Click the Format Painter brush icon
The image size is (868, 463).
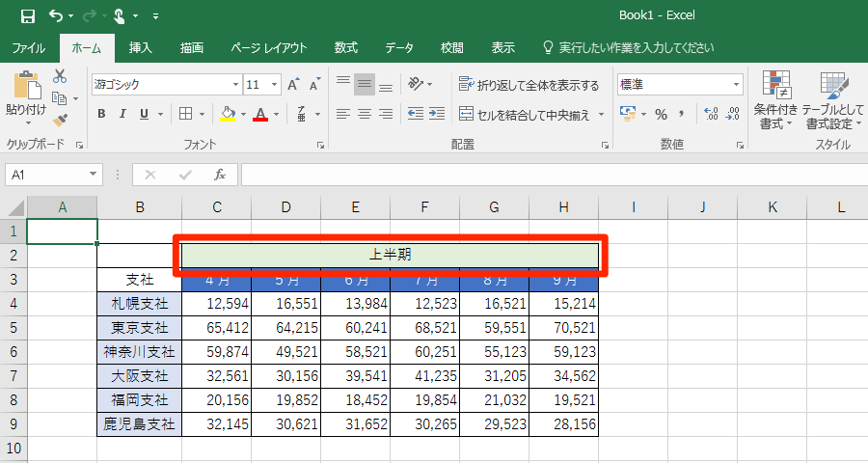click(x=60, y=120)
